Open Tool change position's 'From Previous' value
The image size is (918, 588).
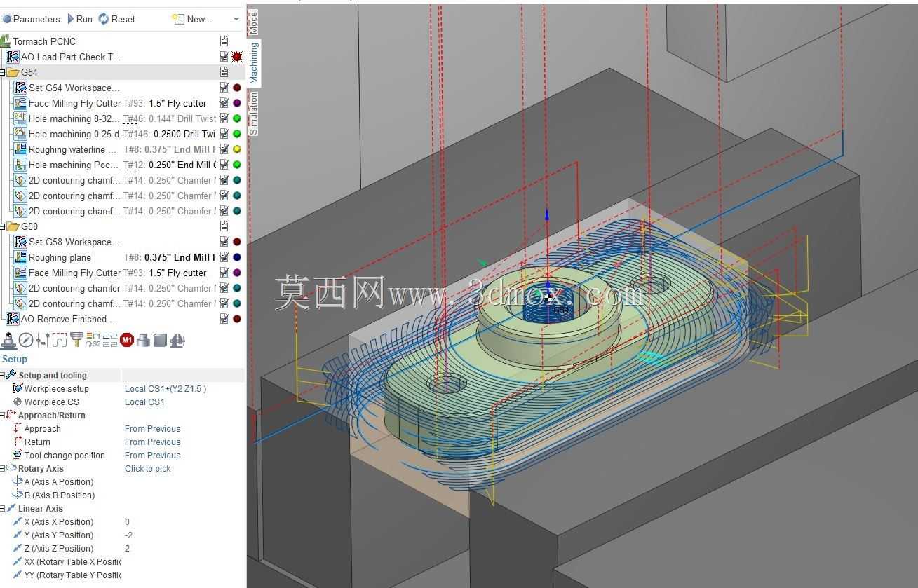point(152,455)
